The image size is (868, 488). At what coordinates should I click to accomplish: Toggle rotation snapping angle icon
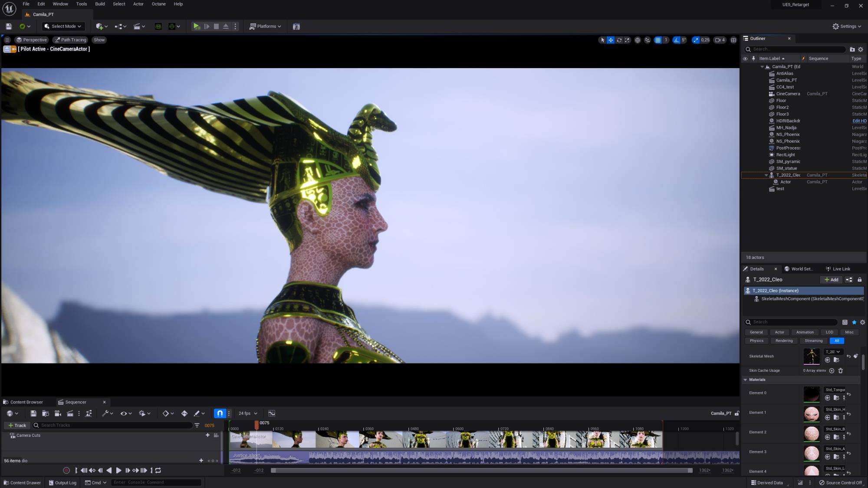coord(676,40)
